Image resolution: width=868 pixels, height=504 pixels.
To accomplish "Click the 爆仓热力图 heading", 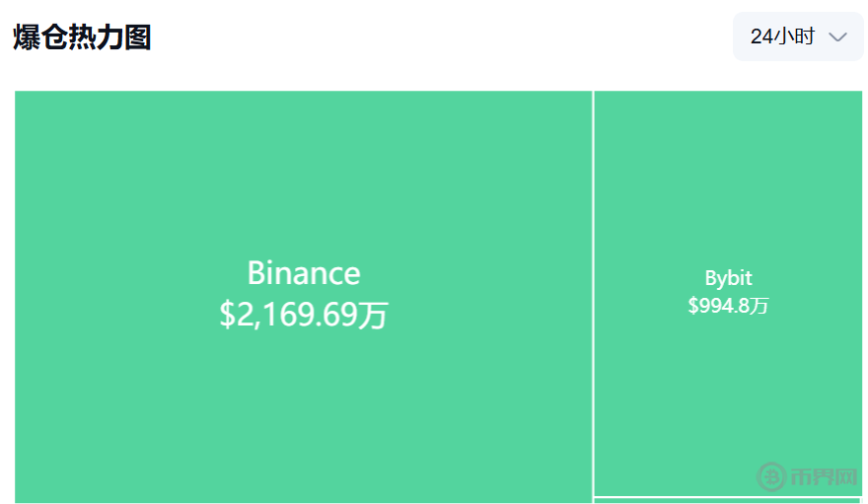I will pyautogui.click(x=82, y=38).
